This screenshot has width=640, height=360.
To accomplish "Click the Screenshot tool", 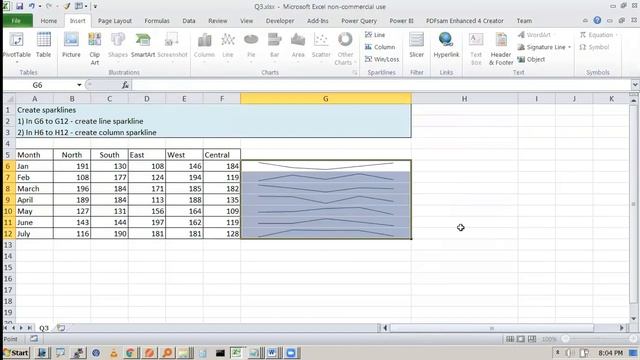I will click(172, 48).
